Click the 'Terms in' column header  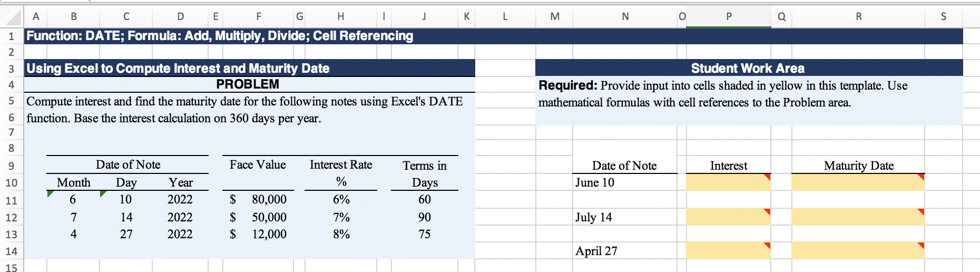pyautogui.click(x=425, y=166)
